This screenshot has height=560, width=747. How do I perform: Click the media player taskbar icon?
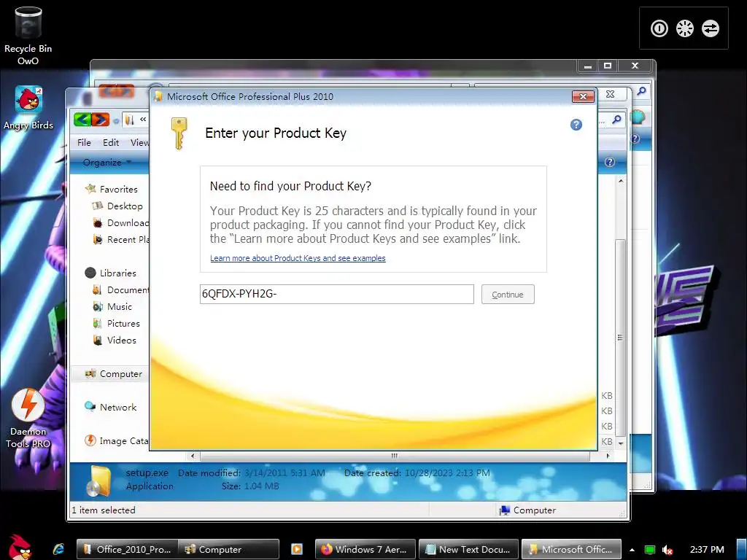(x=296, y=549)
